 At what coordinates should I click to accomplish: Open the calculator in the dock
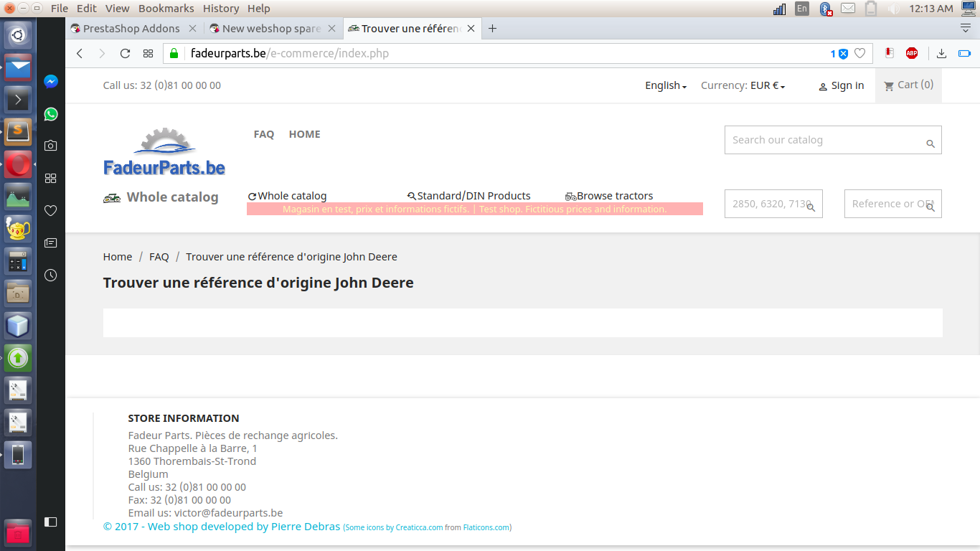[18, 262]
